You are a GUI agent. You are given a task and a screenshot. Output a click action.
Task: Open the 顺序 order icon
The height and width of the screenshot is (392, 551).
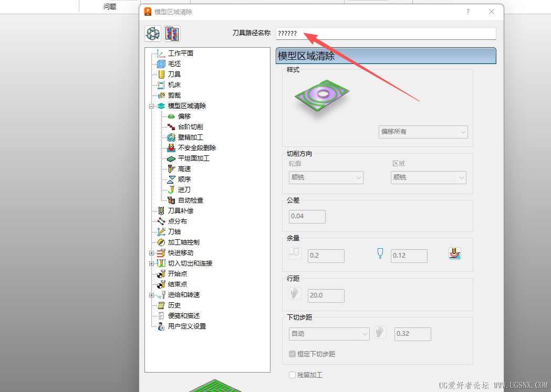(171, 179)
